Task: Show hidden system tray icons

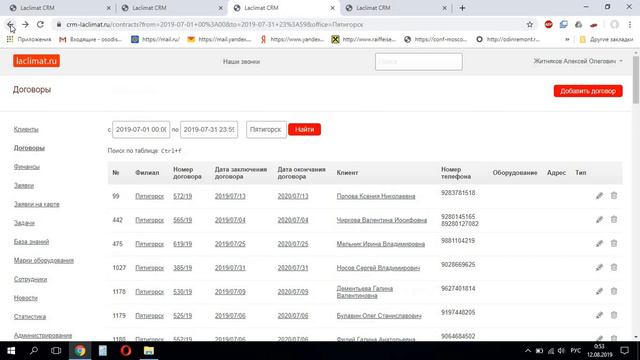Action: coord(527,351)
